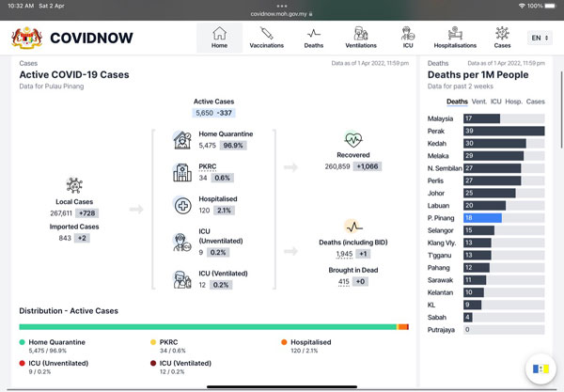Click the Labuan row bar showing 20
Viewport: 564px width, 392px height.
(484, 205)
